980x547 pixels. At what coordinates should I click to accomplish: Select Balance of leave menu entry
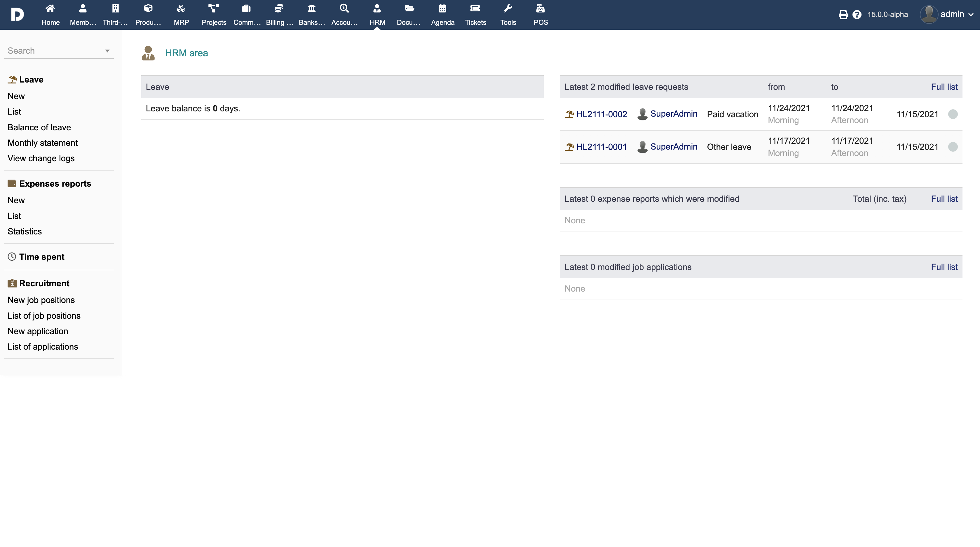pos(39,127)
